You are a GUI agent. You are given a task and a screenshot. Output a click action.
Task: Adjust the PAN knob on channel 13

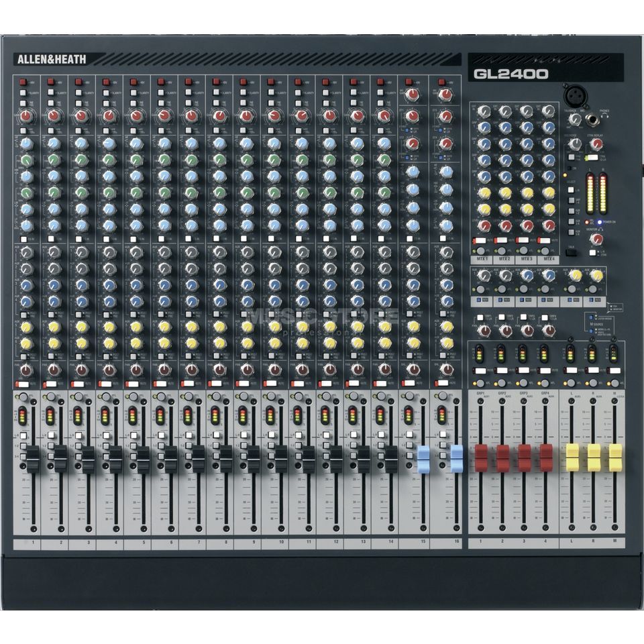tap(356, 370)
